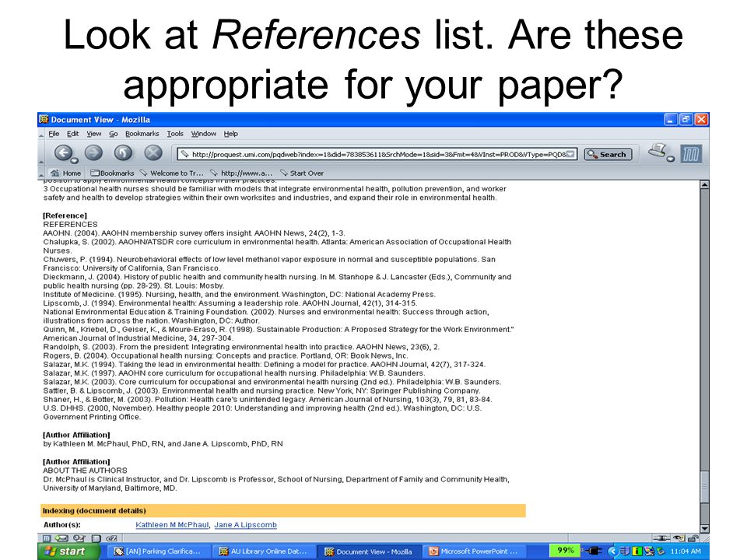
Task: Click the 'Randolph, S. (2003)' reference line
Action: click(241, 347)
